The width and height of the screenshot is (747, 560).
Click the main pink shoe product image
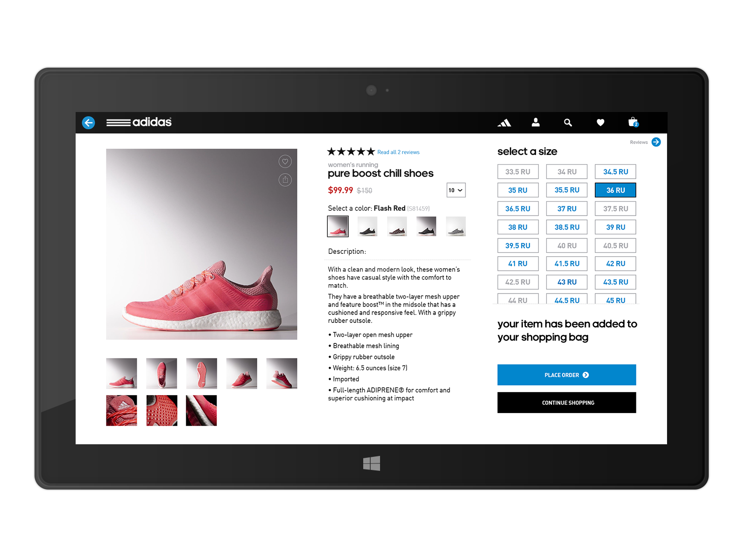[202, 244]
